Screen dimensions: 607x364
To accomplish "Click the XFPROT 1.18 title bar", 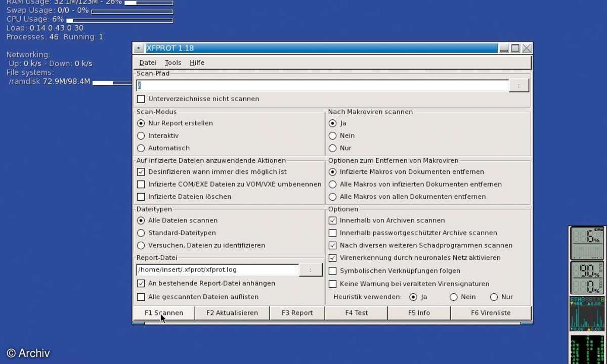I will tap(322, 49).
